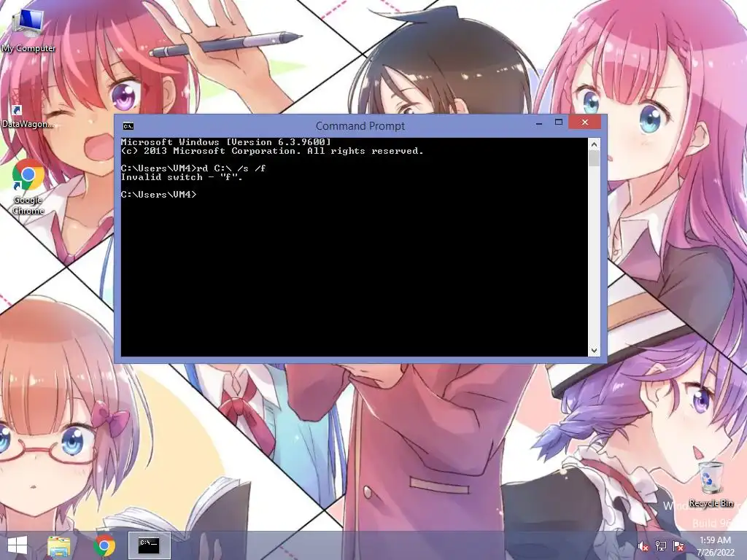The width and height of the screenshot is (747, 560).
Task: Click the Command Prompt scrollbar up arrow
Action: click(594, 144)
